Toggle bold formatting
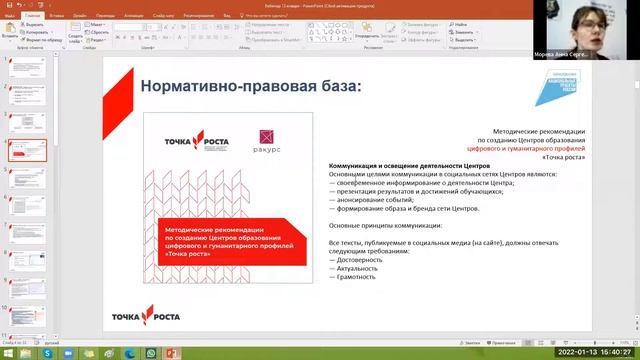This screenshot has width=640, height=360. coord(118,38)
